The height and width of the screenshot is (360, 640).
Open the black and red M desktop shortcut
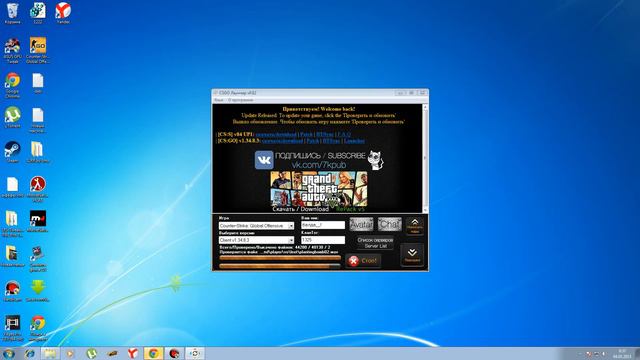[x=38, y=221]
